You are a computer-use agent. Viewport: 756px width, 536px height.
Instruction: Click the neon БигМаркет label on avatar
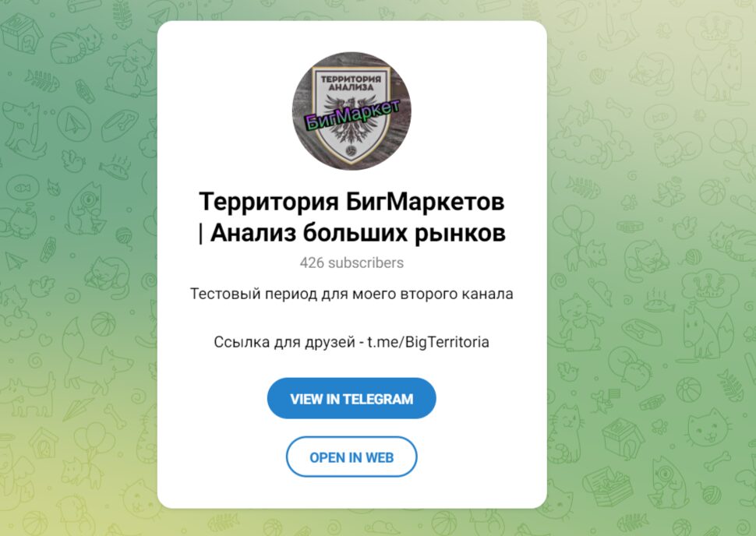353,115
